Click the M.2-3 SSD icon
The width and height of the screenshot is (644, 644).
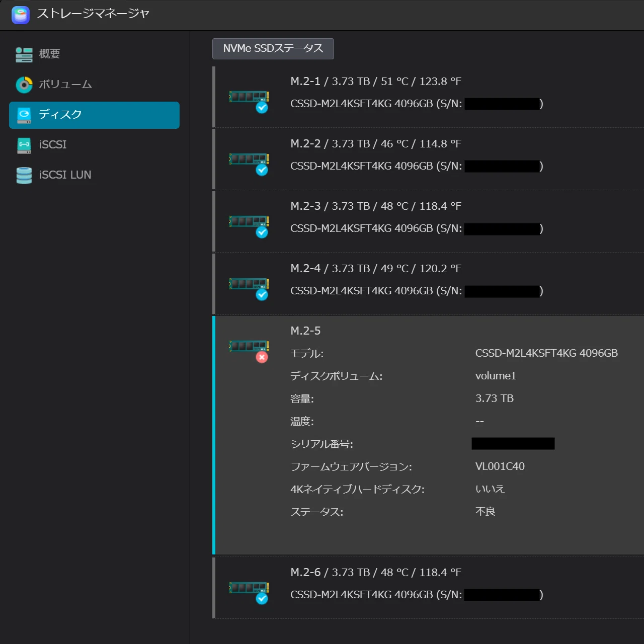[250, 225]
